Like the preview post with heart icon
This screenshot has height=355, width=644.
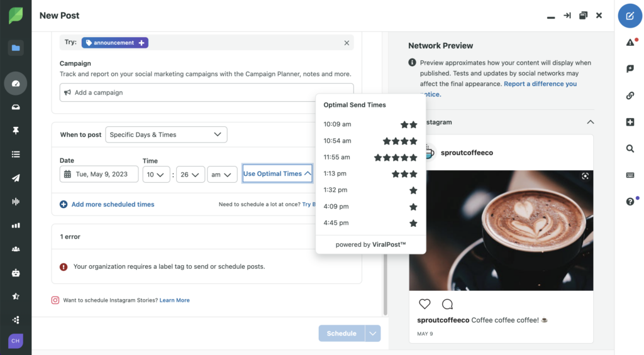coord(425,303)
